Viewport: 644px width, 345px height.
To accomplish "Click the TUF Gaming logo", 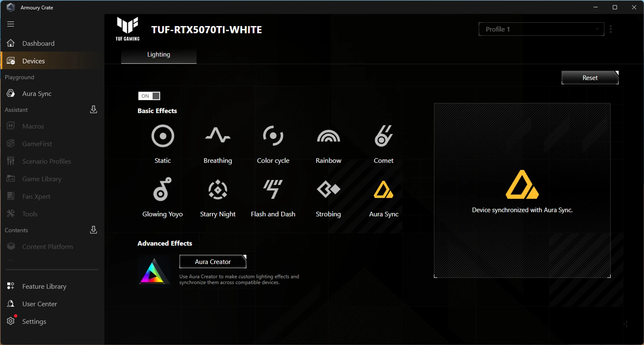I will point(127,29).
